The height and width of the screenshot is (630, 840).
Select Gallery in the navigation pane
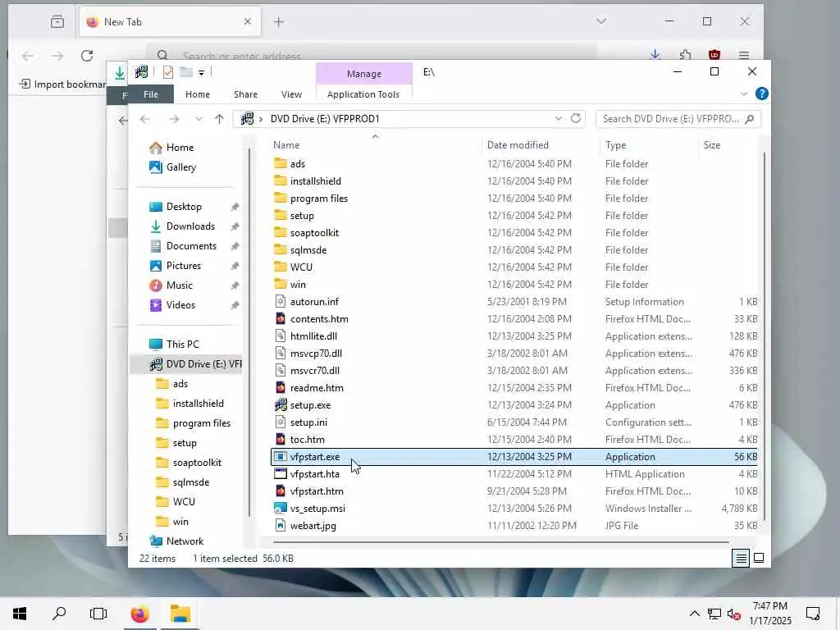point(181,167)
